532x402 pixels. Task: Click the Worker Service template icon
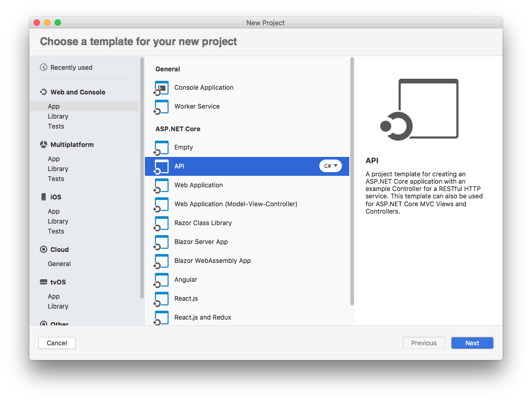[161, 107]
